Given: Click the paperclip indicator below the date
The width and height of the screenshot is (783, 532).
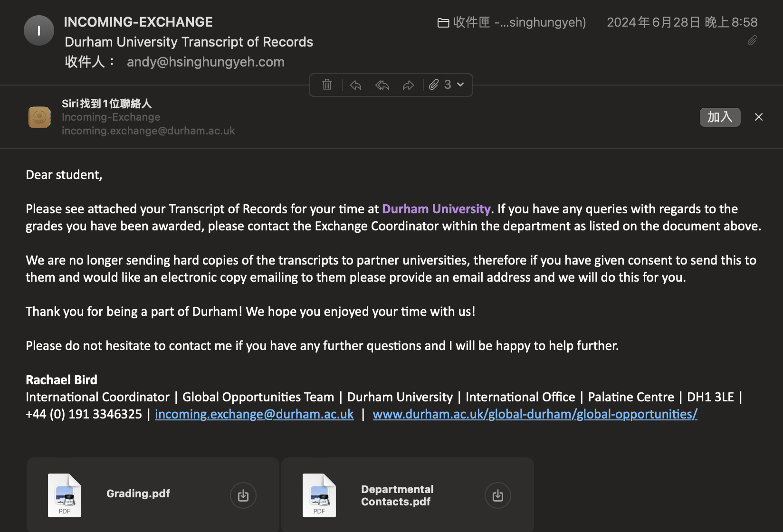Looking at the screenshot, I should click(x=752, y=40).
